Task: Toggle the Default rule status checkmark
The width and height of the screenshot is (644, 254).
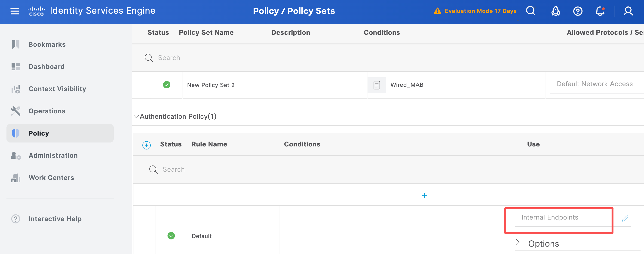Action: pos(171,236)
